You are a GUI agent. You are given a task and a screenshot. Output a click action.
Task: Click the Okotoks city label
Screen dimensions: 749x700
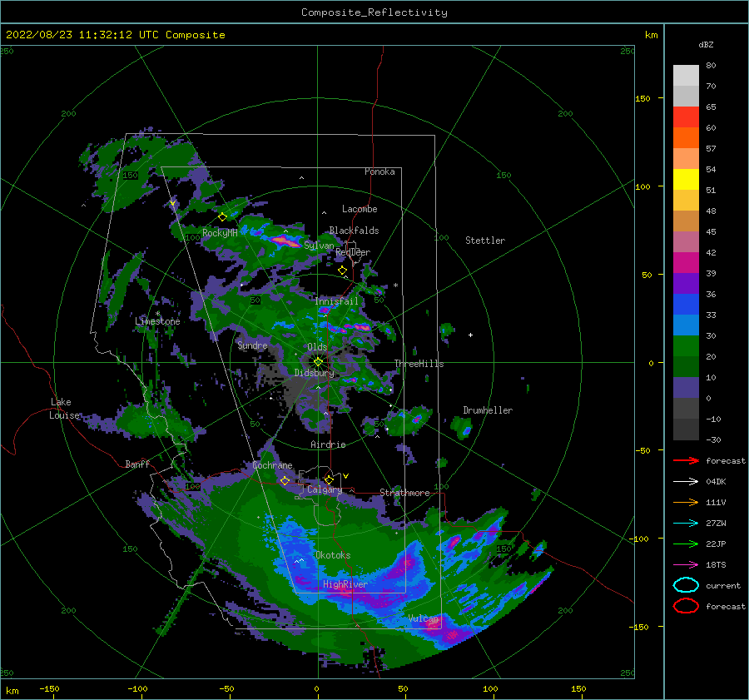333,555
